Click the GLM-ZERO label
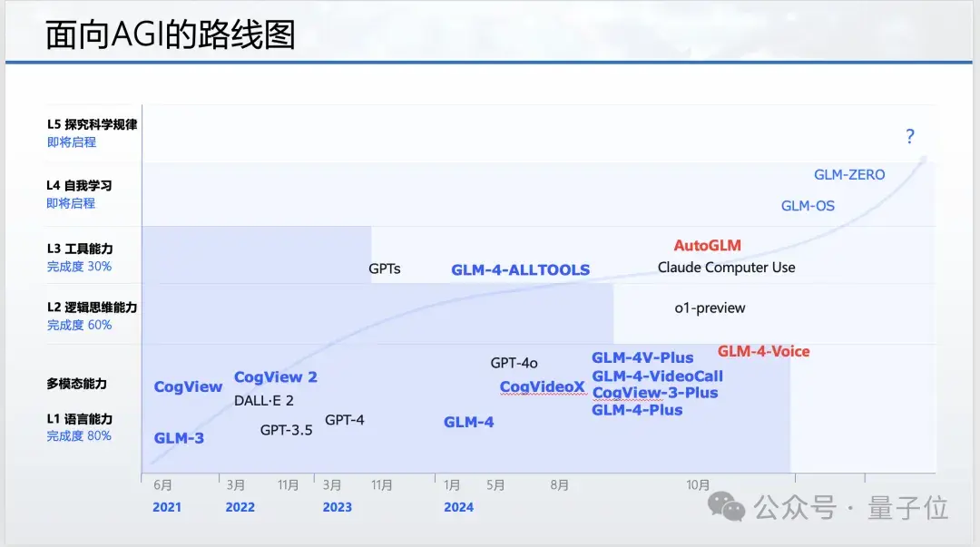 click(x=848, y=174)
